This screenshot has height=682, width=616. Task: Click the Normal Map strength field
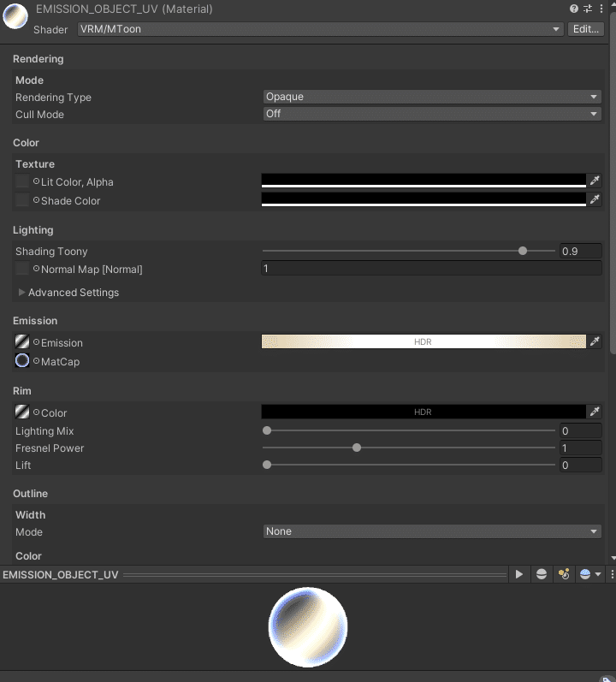click(431, 269)
